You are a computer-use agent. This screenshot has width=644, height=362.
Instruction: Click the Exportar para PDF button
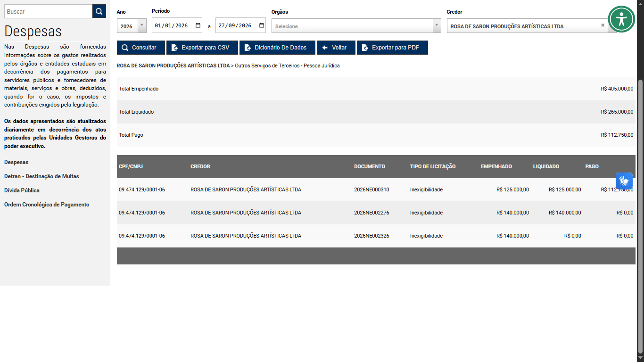[x=392, y=48]
